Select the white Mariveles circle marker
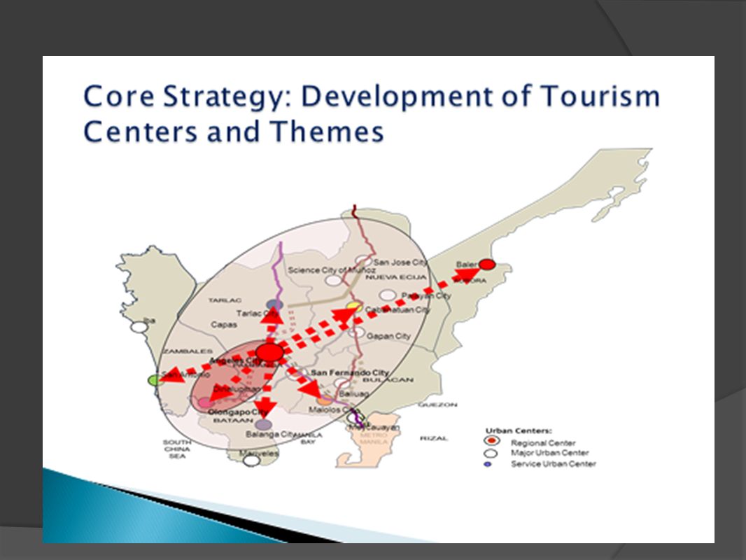The height and width of the screenshot is (560, 746). point(251,460)
